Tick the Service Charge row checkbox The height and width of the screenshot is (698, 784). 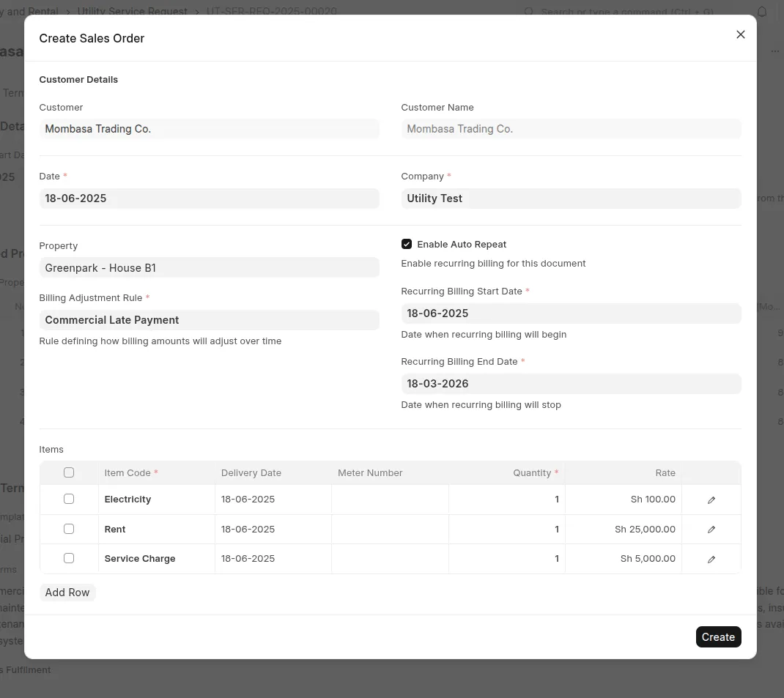pos(69,558)
